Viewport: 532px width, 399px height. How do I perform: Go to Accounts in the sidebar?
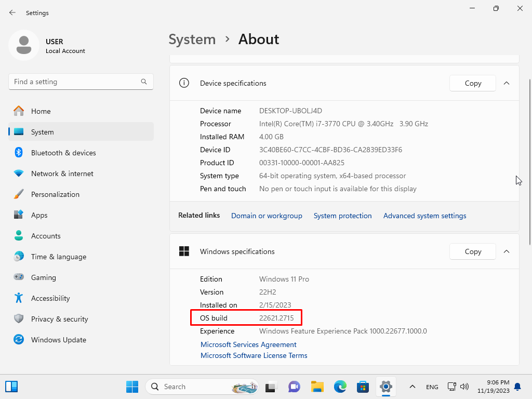coord(46,236)
